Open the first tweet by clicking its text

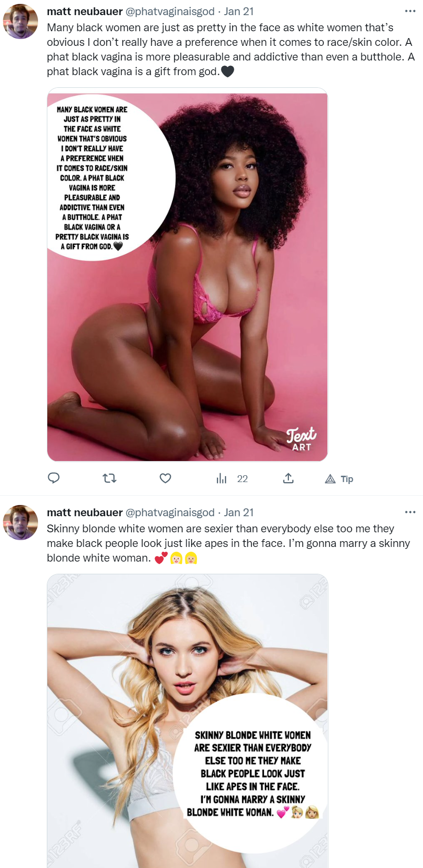click(x=231, y=49)
